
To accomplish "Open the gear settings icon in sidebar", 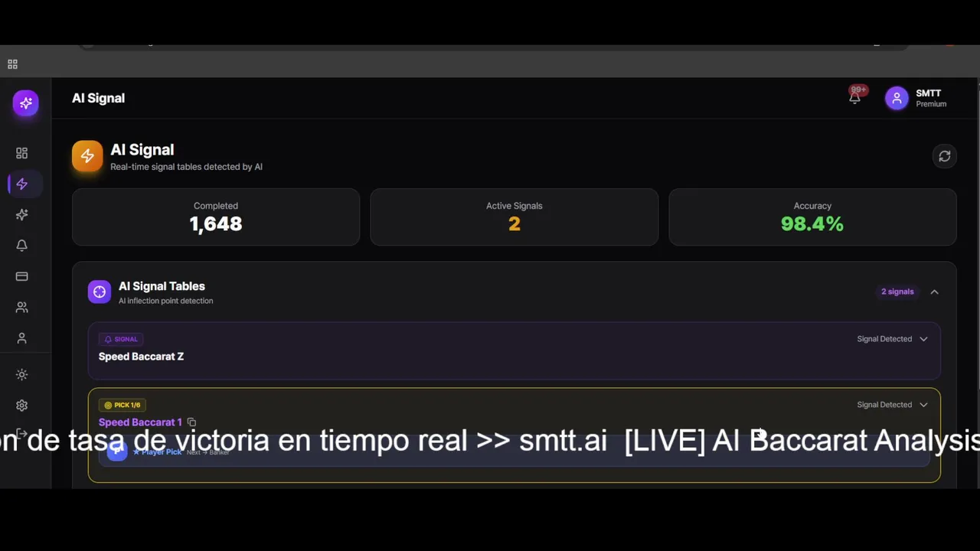I will (x=21, y=406).
